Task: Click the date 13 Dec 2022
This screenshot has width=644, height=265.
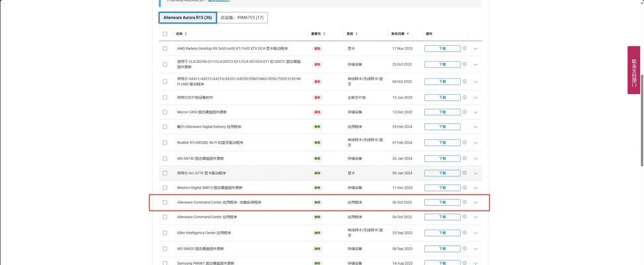Action: 402,112
